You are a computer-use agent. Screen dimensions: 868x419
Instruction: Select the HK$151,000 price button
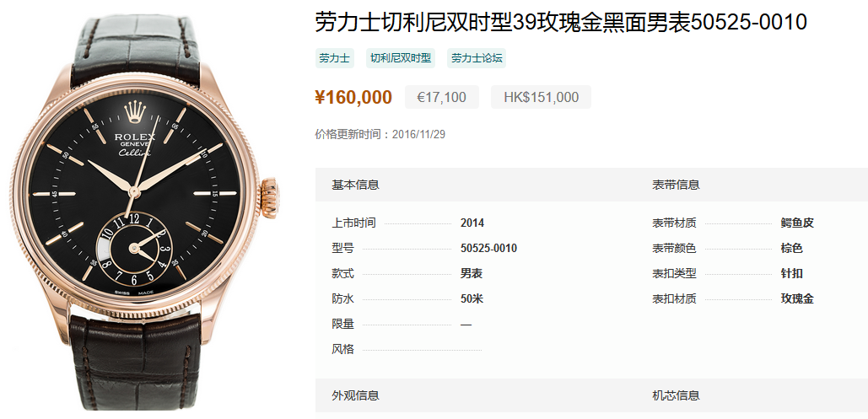coord(541,98)
